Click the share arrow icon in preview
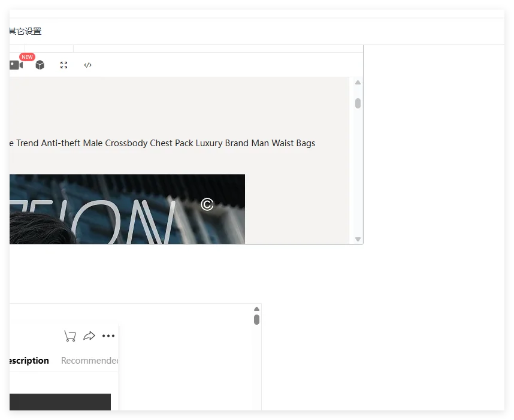The height and width of the screenshot is (420, 514). coord(89,336)
